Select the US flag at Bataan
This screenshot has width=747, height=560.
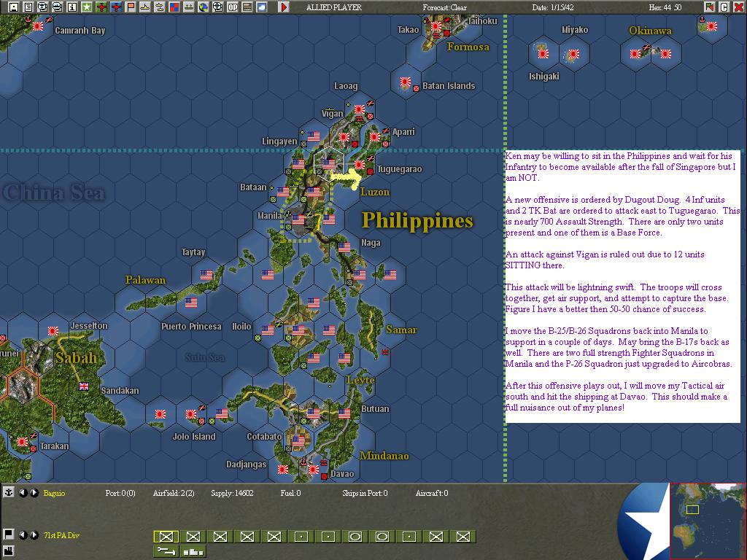coord(283,192)
